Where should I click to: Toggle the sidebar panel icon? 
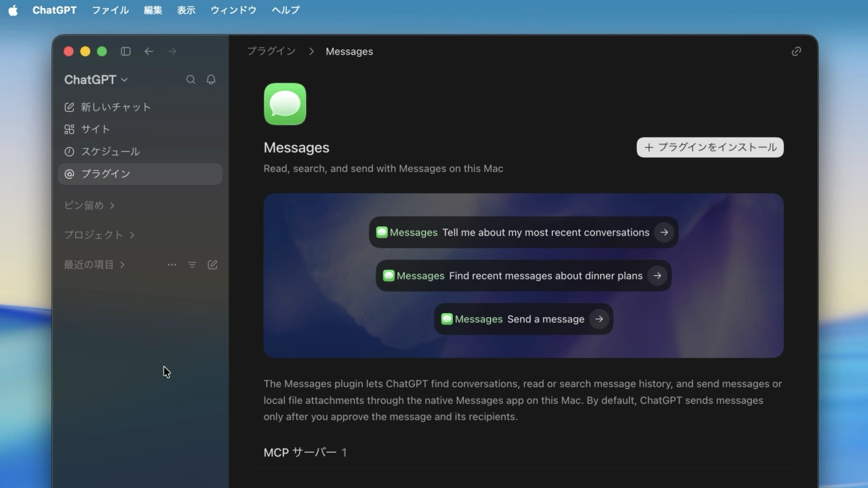pos(125,52)
